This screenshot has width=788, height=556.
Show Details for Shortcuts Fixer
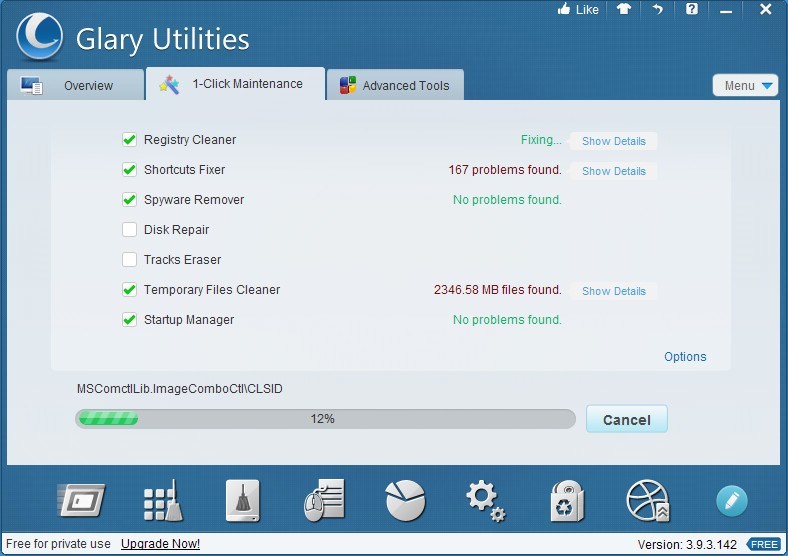coord(614,171)
